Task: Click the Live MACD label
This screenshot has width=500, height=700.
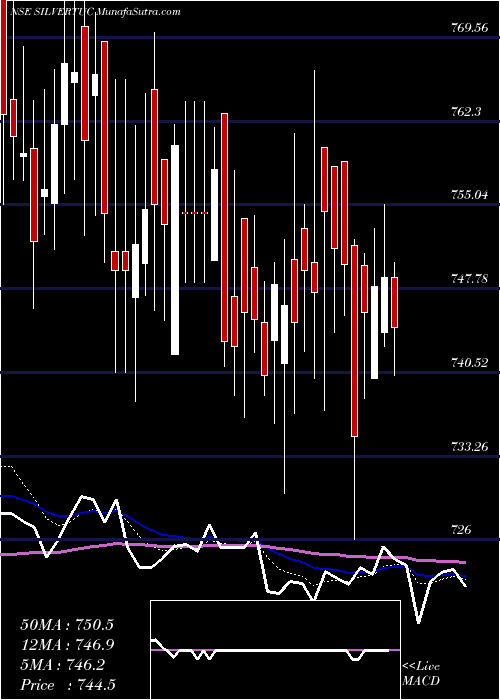Action: pyautogui.click(x=421, y=673)
